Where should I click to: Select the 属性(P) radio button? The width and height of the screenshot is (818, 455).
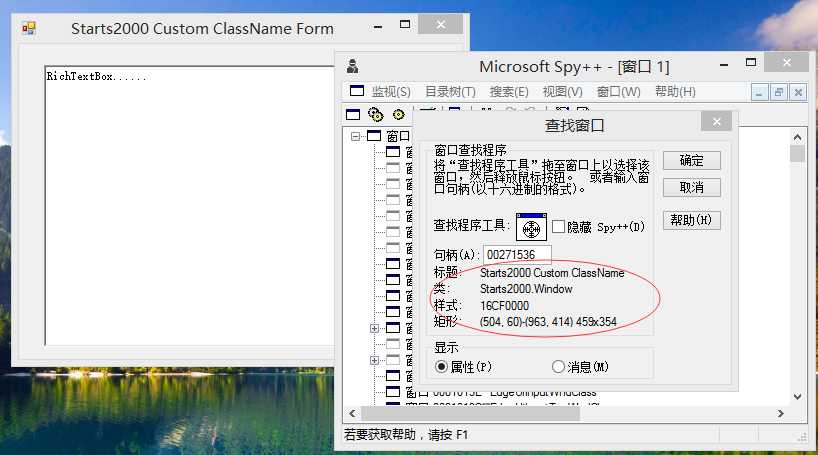click(441, 367)
